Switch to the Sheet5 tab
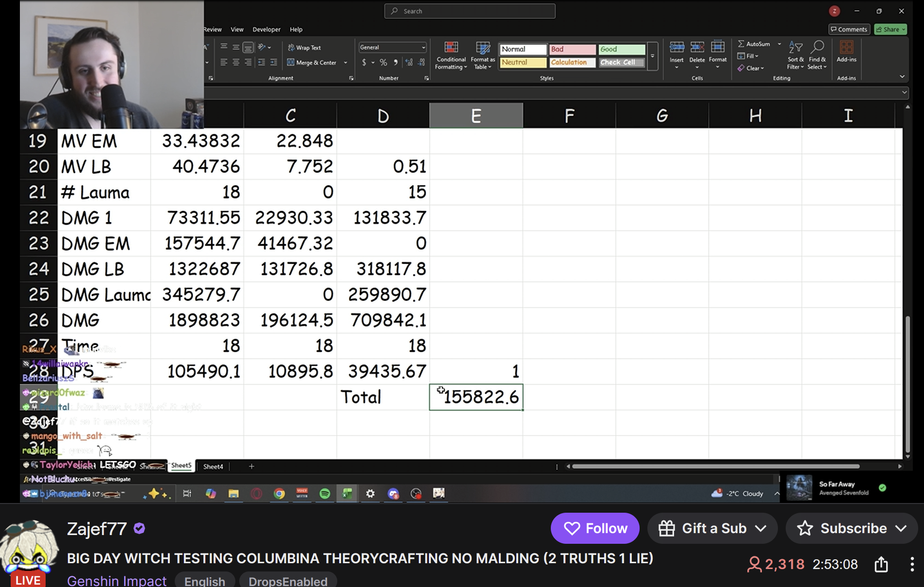 pos(181,466)
